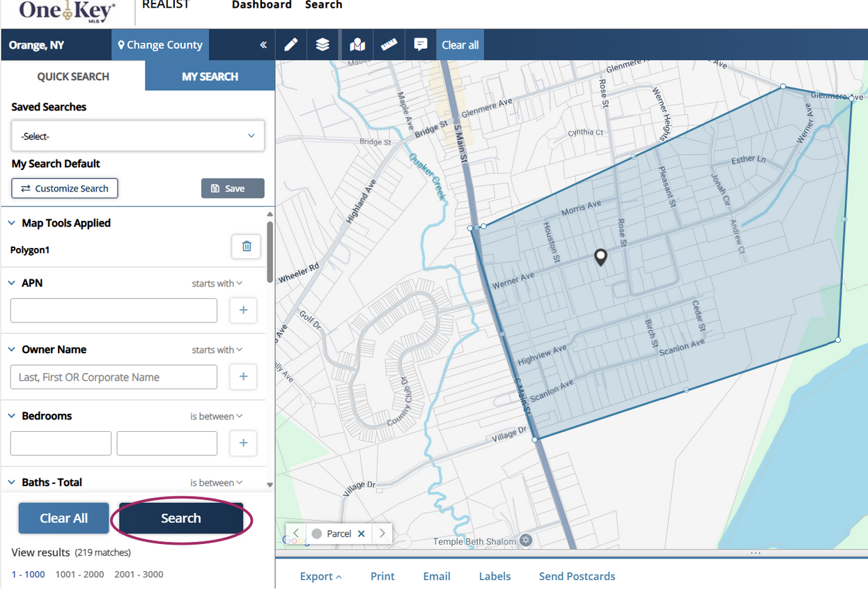Click Change County
The image size is (868, 592).
point(160,45)
